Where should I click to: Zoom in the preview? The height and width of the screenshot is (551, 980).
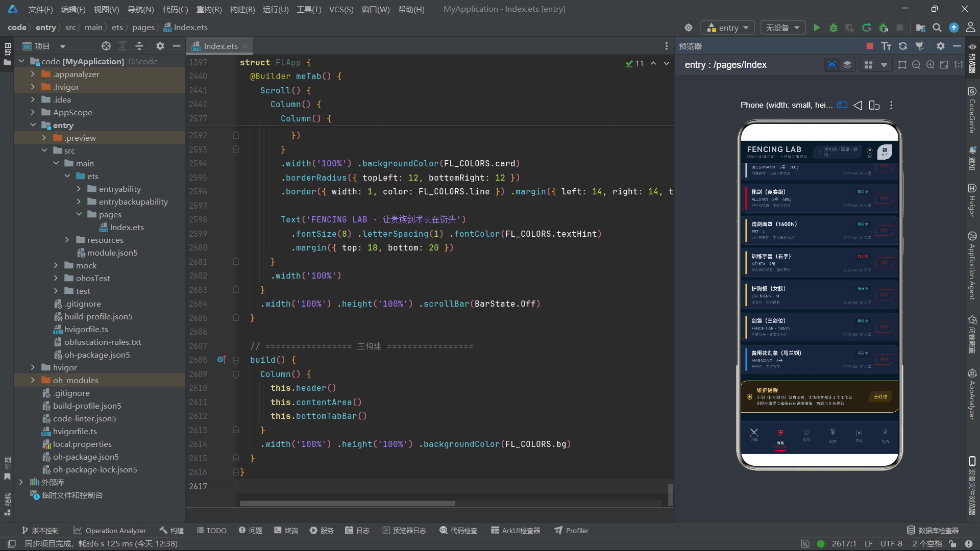tap(930, 65)
